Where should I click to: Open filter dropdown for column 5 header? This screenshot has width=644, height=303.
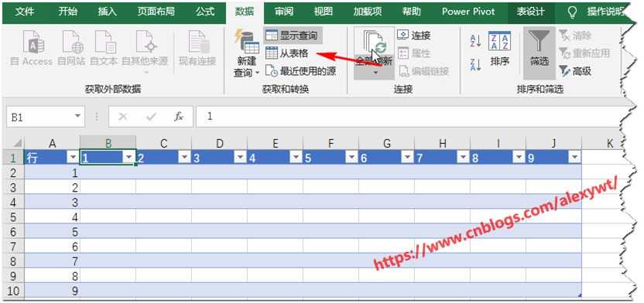[x=351, y=158]
